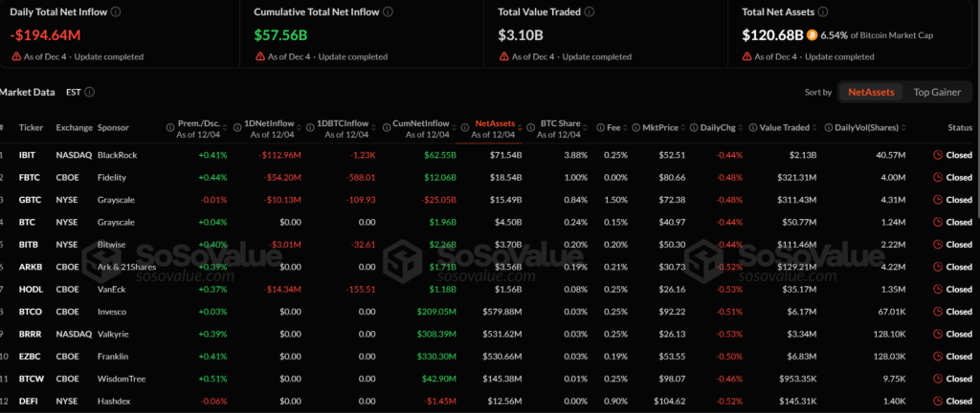The width and height of the screenshot is (980, 413).
Task: Click the clock status icon in IBIT row
Action: [937, 155]
